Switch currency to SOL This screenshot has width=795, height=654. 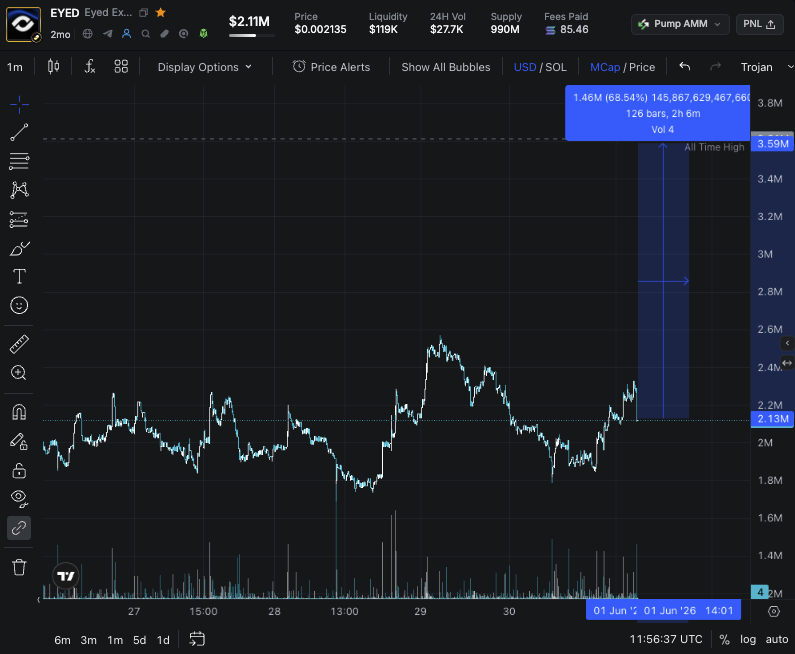(x=556, y=67)
